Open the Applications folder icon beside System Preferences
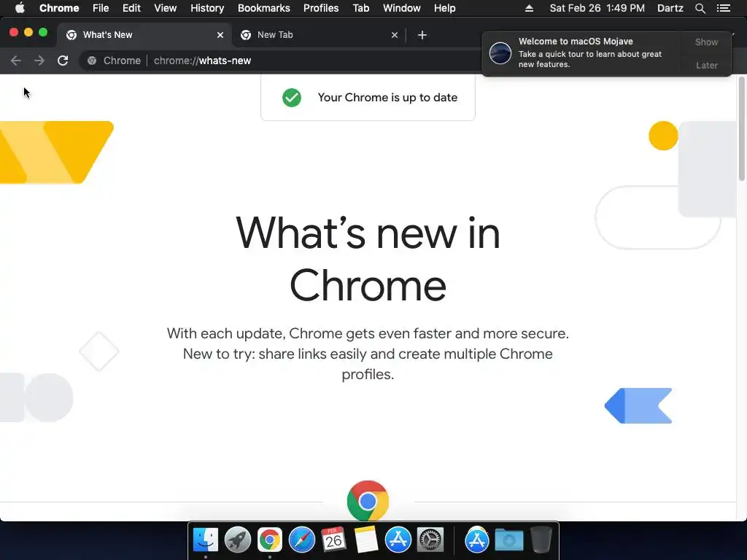 click(x=477, y=540)
